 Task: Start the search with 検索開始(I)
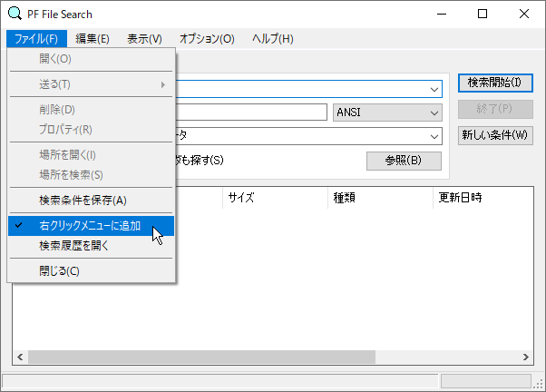(495, 83)
